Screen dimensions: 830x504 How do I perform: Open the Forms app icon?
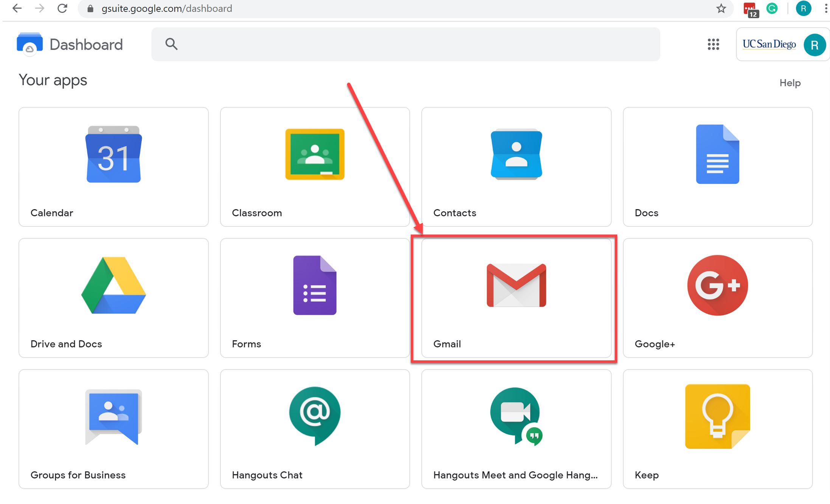click(315, 286)
